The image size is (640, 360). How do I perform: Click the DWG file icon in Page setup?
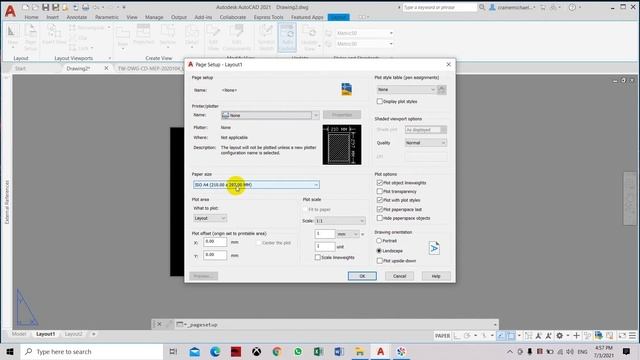point(347,89)
